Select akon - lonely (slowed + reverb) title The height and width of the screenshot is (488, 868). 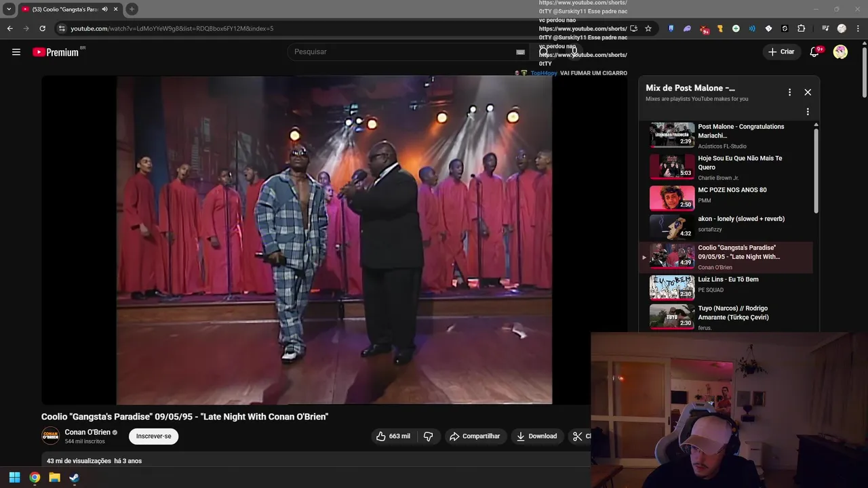pos(741,219)
